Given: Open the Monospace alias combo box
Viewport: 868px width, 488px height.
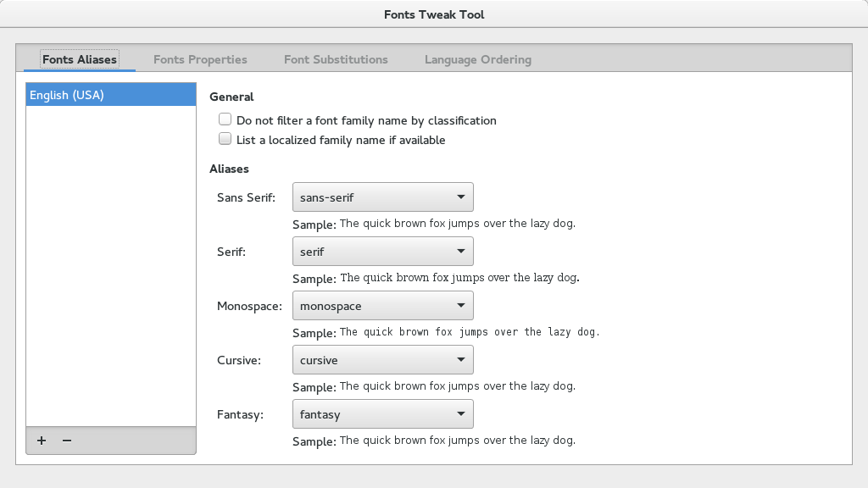Looking at the screenshot, I should [382, 306].
